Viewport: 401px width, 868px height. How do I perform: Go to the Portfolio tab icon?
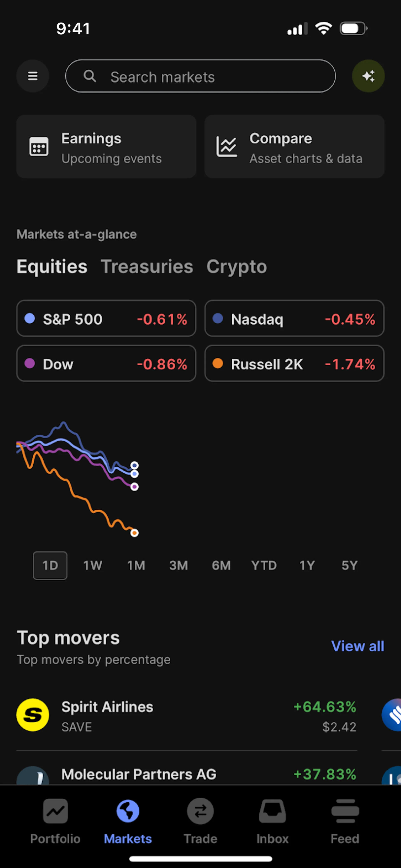tap(55, 811)
